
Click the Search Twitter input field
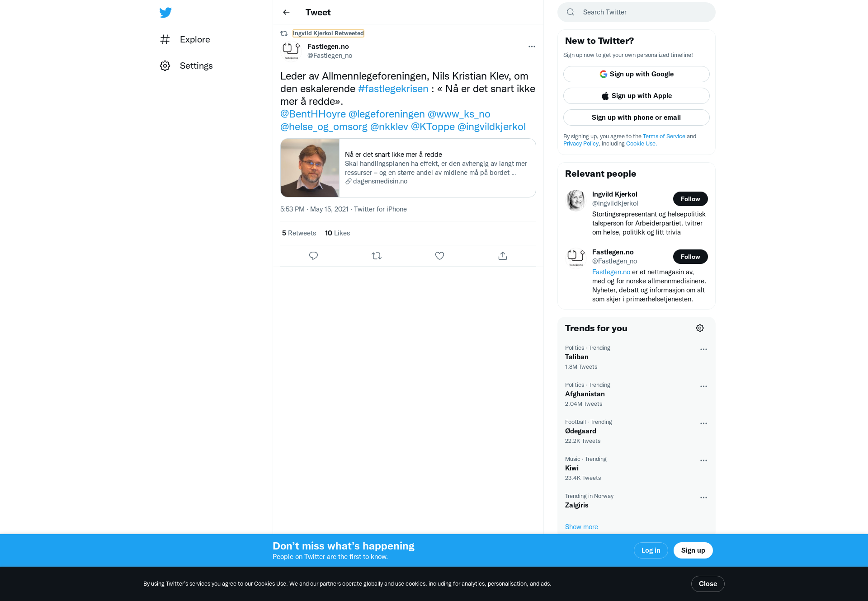tap(636, 12)
